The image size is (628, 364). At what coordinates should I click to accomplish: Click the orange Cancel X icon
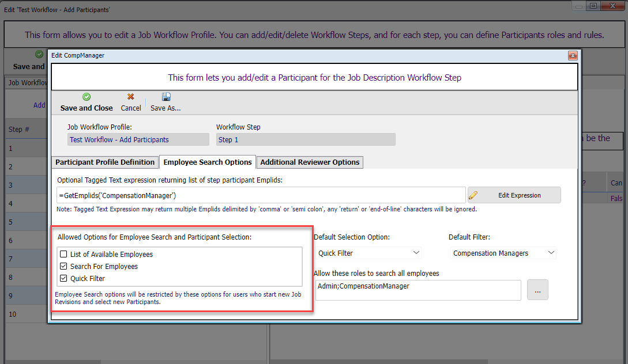[131, 97]
